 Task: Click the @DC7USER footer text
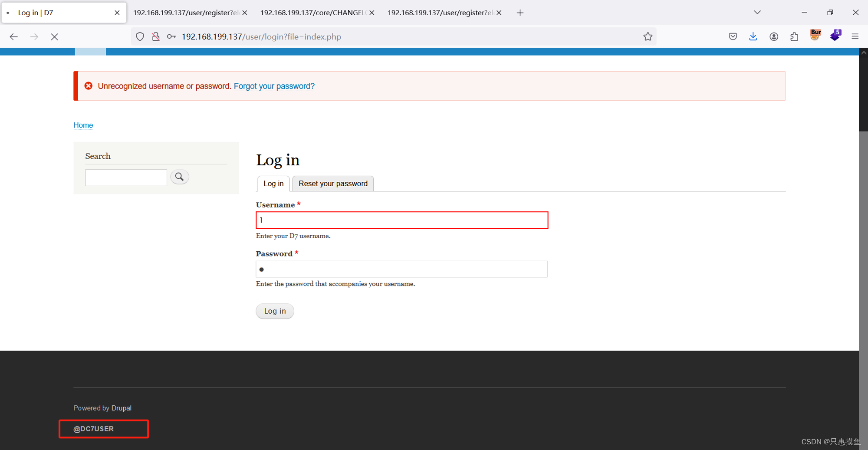(93, 429)
